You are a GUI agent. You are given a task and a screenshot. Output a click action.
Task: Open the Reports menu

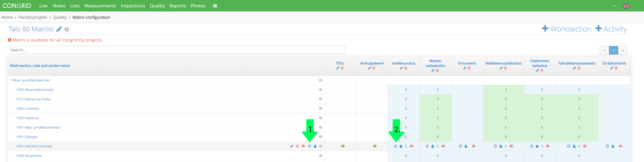177,6
